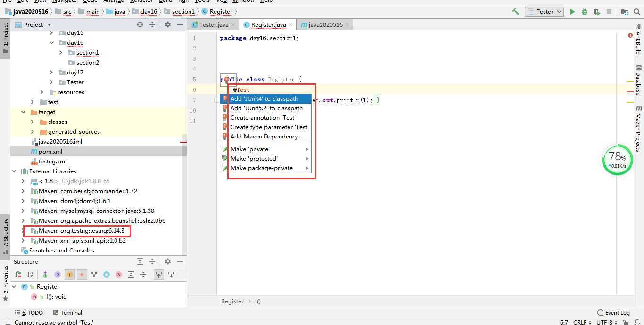
Task: Collapse all nodes in Project panel header
Action: 152,24
